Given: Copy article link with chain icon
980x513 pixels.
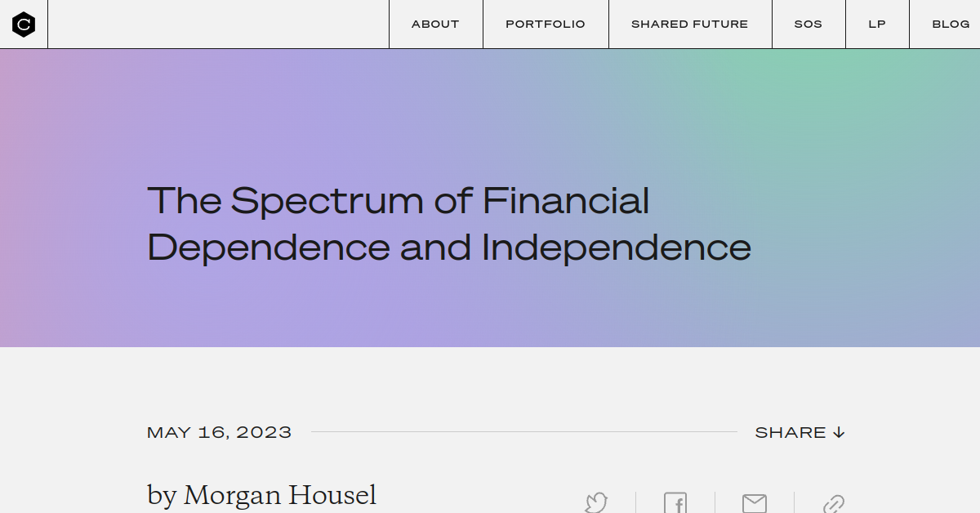Looking at the screenshot, I should 833,504.
